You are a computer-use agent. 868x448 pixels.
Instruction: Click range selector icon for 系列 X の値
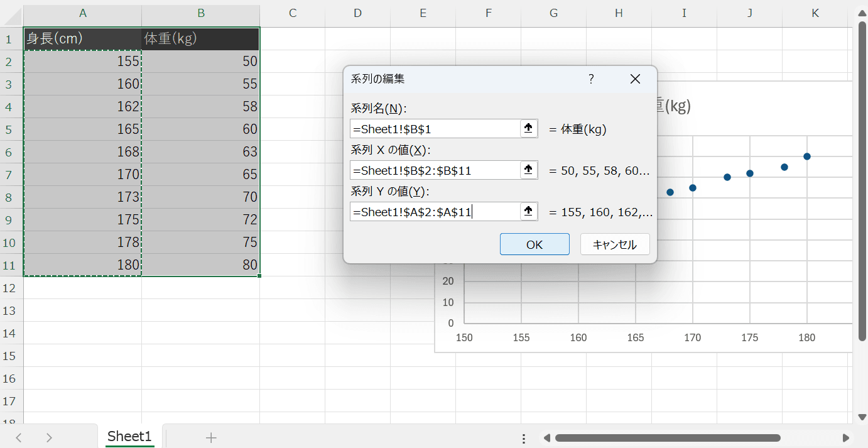coord(528,170)
